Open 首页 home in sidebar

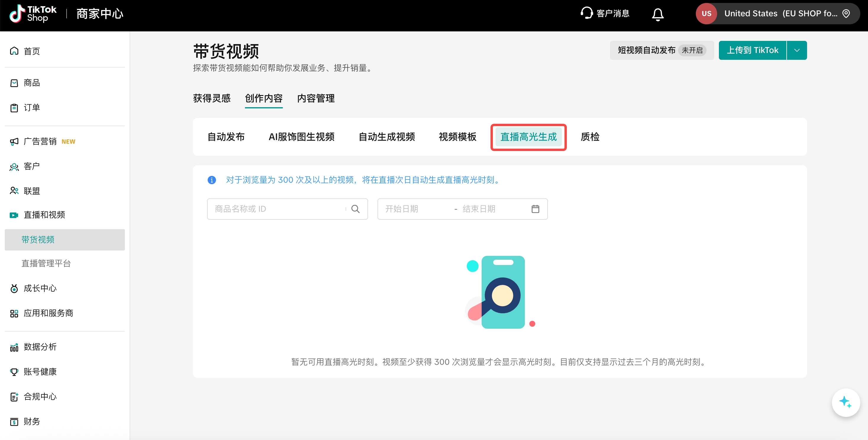tap(32, 51)
